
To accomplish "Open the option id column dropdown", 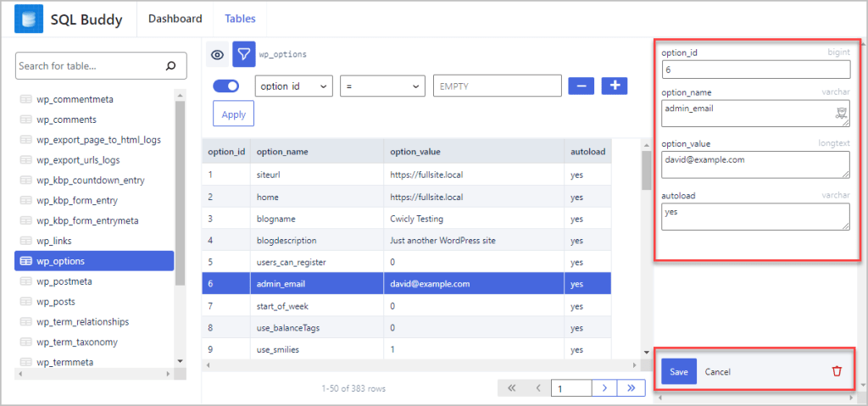I will [x=293, y=86].
